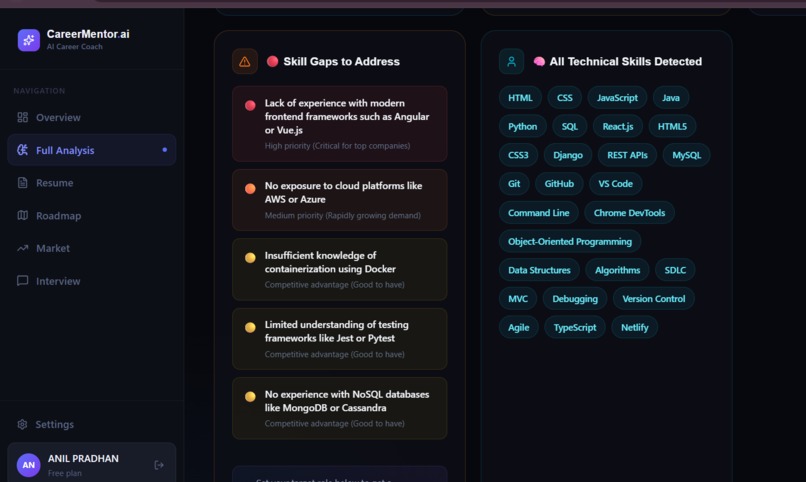Click the TypeScript skill tag
806x482 pixels.
pos(575,327)
